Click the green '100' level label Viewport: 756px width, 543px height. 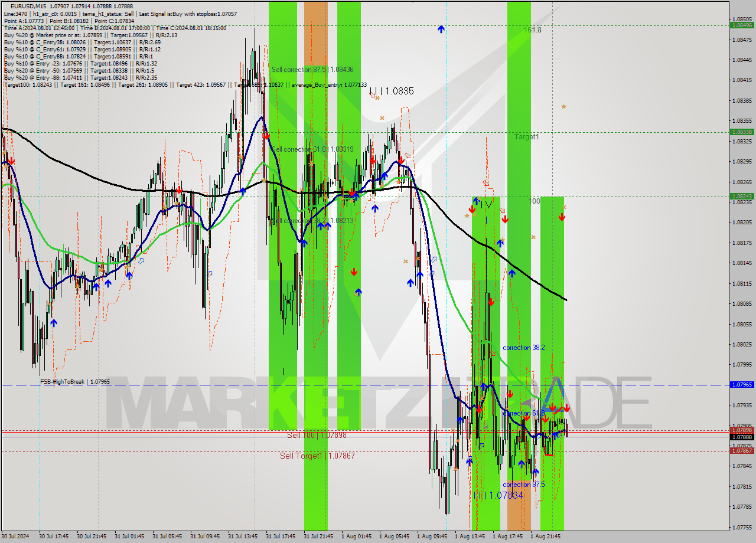click(x=534, y=201)
